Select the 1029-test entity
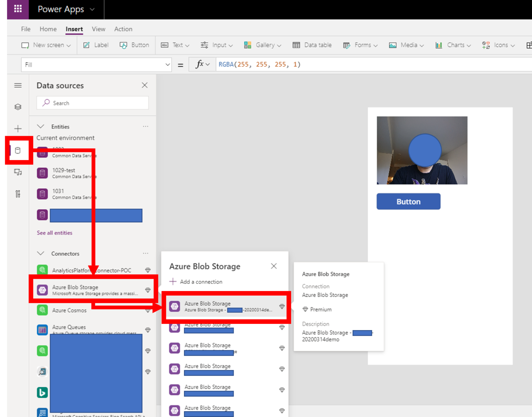Screen dimensions: 532x417 coord(93,173)
